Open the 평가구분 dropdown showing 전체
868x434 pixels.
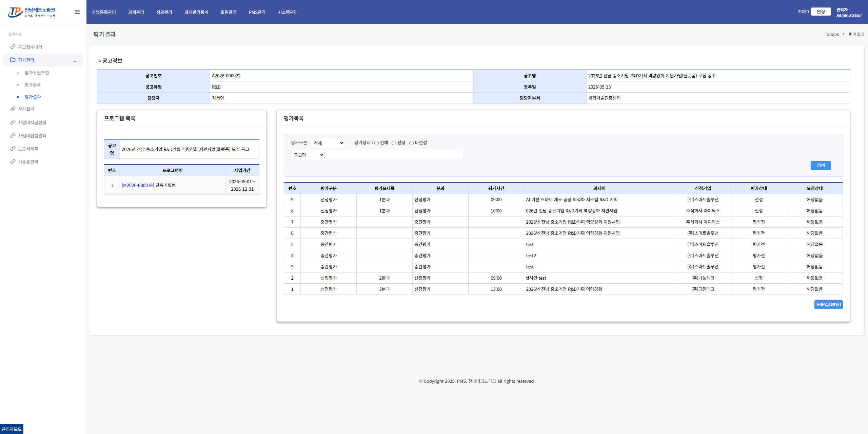pyautogui.click(x=328, y=143)
